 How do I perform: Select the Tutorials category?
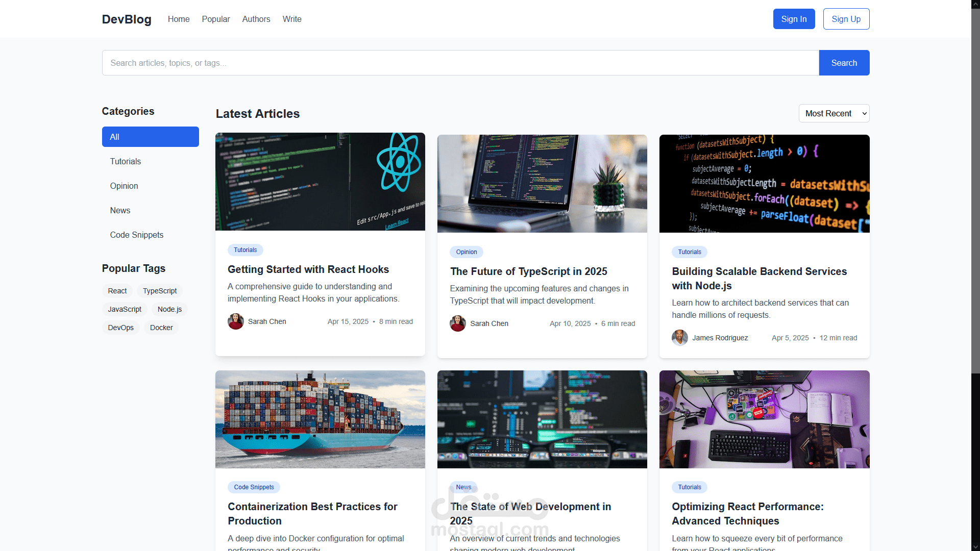(126, 161)
